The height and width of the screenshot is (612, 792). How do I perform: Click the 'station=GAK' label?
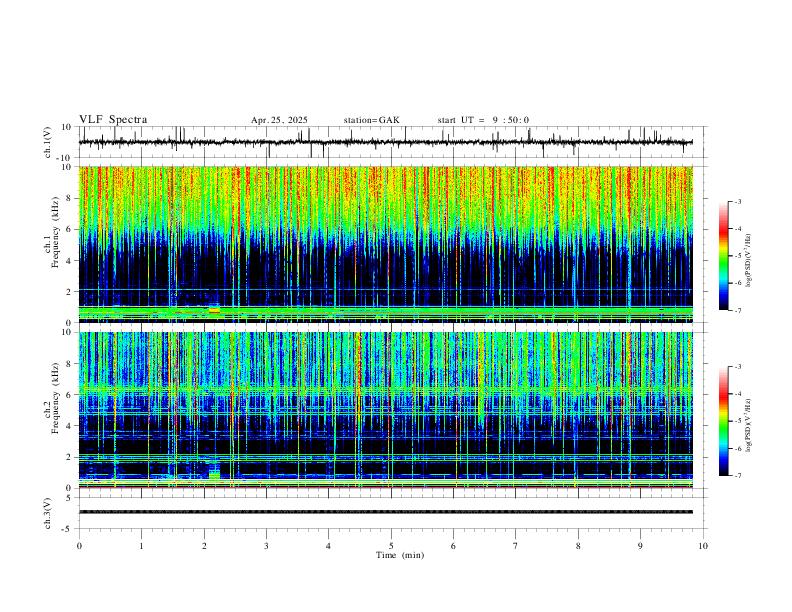[371, 120]
